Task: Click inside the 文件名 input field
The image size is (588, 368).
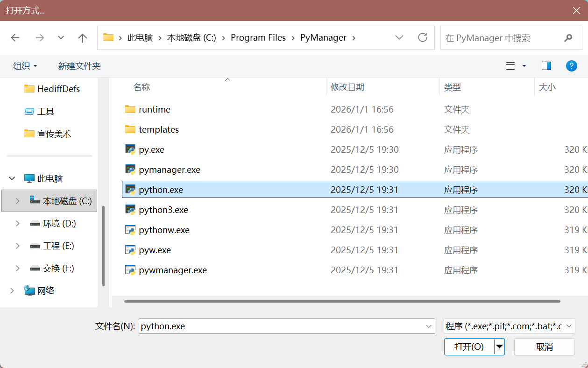Action: pos(280,326)
